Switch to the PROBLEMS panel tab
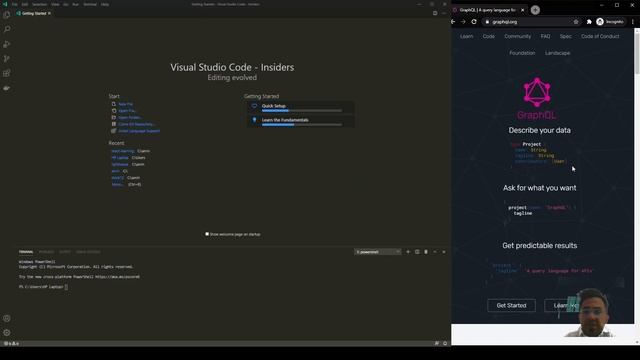 point(46,252)
